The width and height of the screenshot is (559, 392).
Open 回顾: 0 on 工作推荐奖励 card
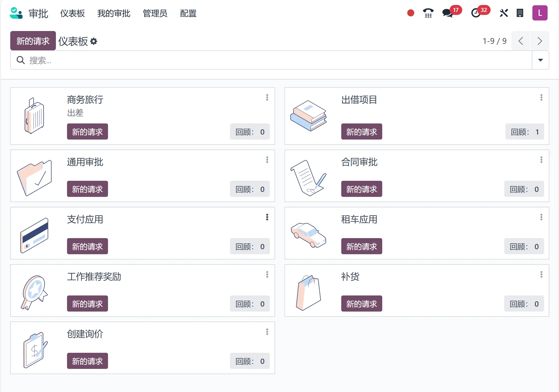coord(250,304)
